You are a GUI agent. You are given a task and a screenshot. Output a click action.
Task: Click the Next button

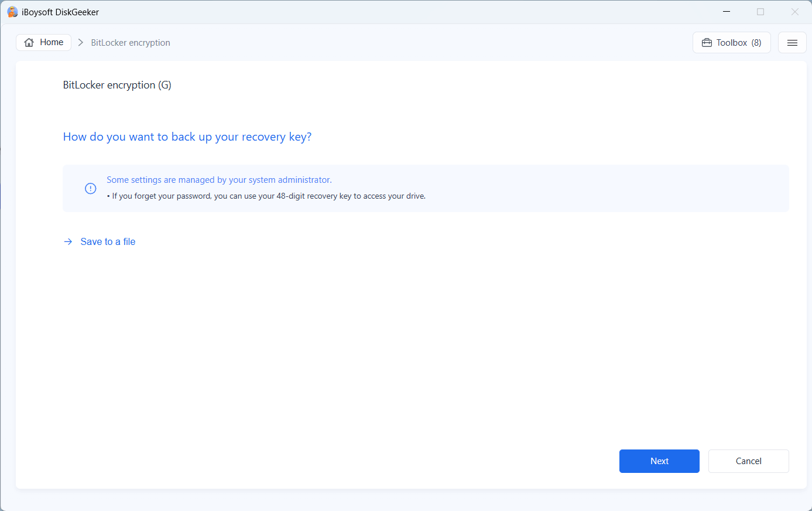[659, 461]
